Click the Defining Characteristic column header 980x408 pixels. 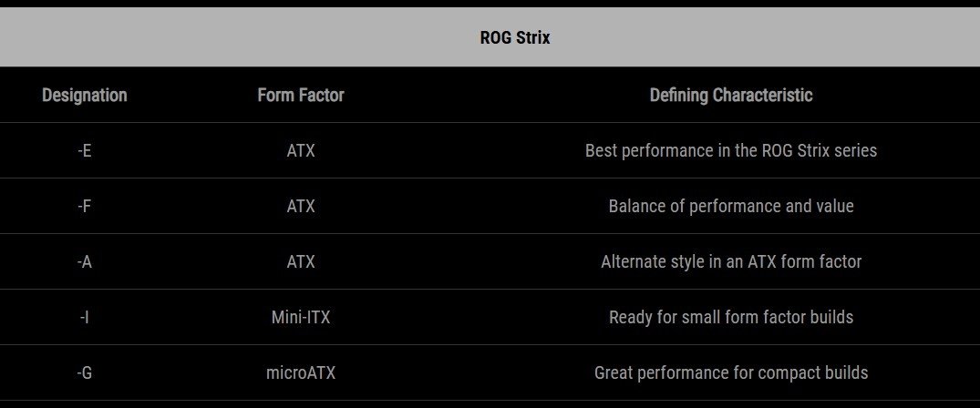pos(731,95)
